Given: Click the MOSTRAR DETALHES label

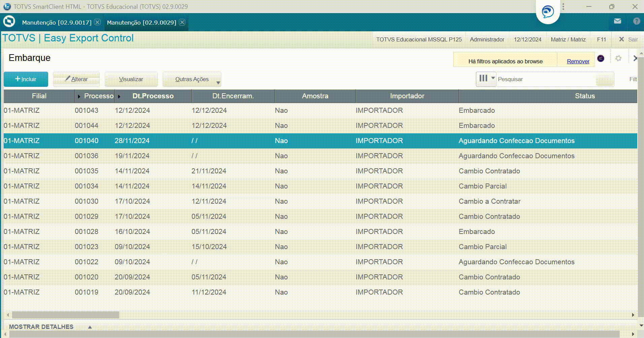Looking at the screenshot, I should (x=41, y=327).
